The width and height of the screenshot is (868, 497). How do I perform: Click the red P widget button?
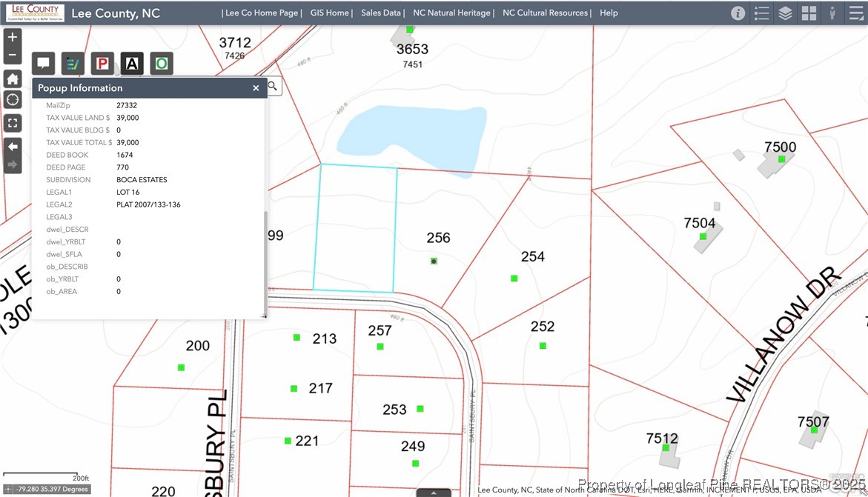(x=102, y=64)
